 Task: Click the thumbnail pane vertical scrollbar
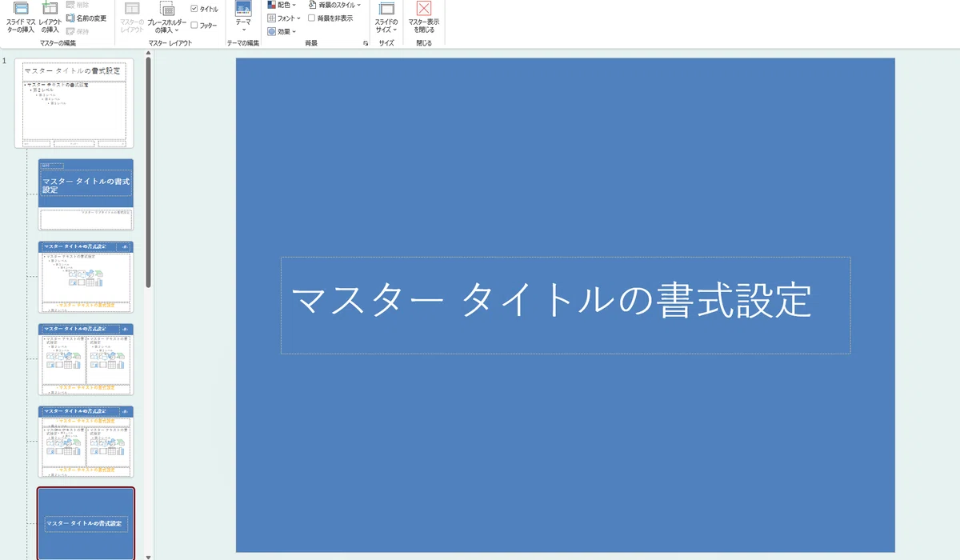coord(148,171)
